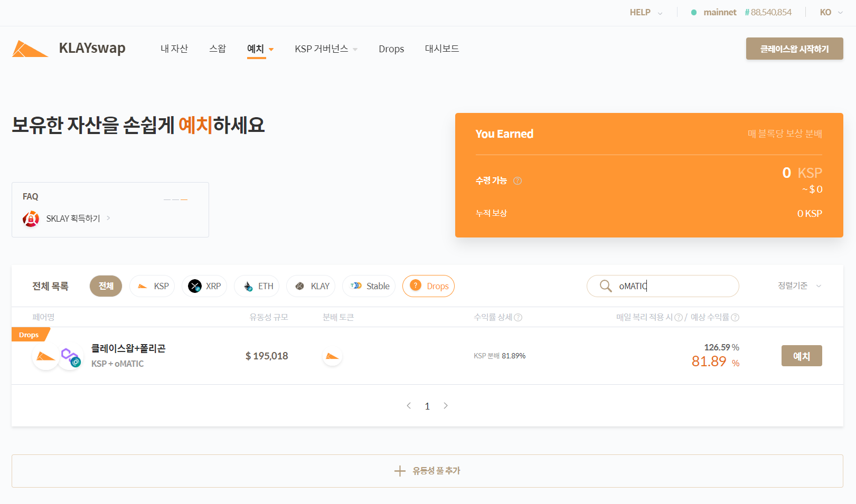Click the KSP distribution token icon
The width and height of the screenshot is (856, 504).
(332, 356)
